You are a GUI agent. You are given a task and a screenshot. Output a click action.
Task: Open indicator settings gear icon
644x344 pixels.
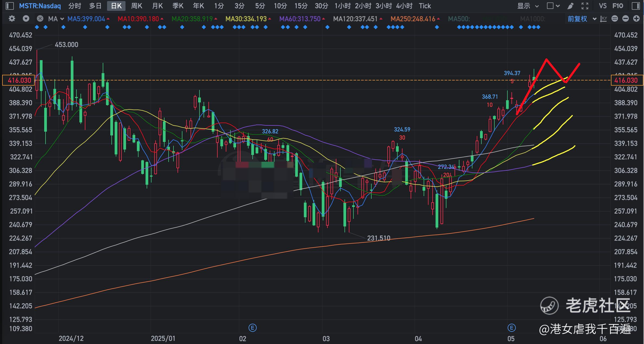point(12,19)
